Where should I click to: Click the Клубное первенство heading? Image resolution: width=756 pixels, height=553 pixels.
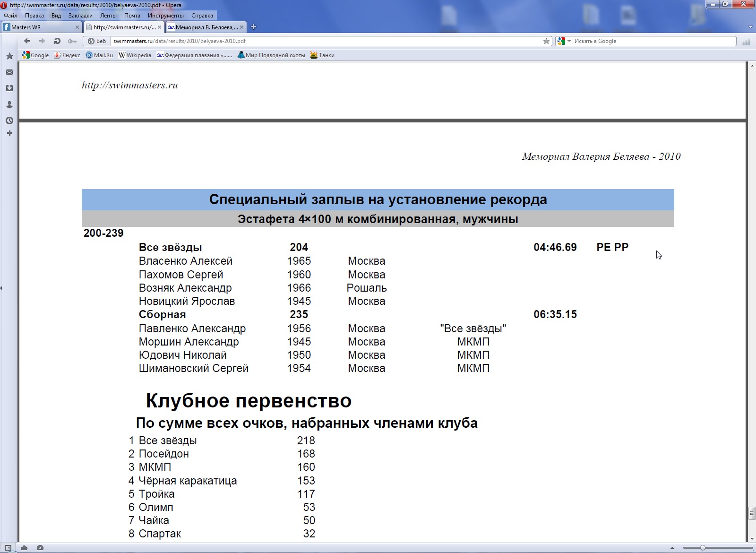[249, 401]
